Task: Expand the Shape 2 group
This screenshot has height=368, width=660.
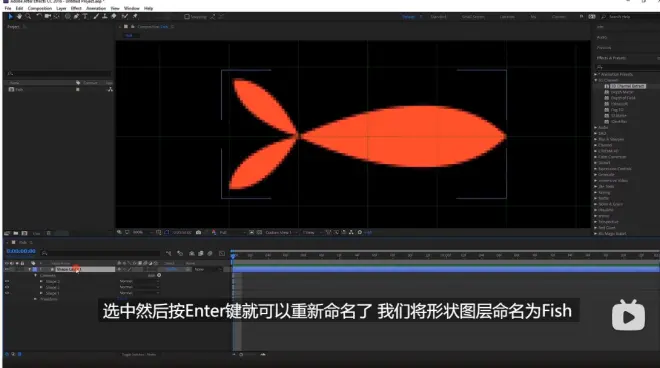Action: point(41,287)
